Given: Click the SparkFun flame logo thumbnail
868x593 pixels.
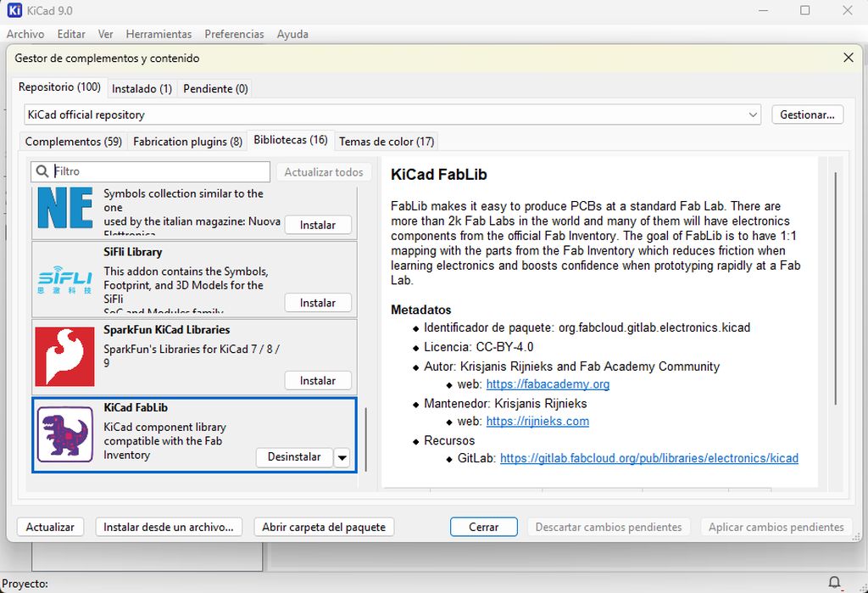Looking at the screenshot, I should pyautogui.click(x=64, y=356).
